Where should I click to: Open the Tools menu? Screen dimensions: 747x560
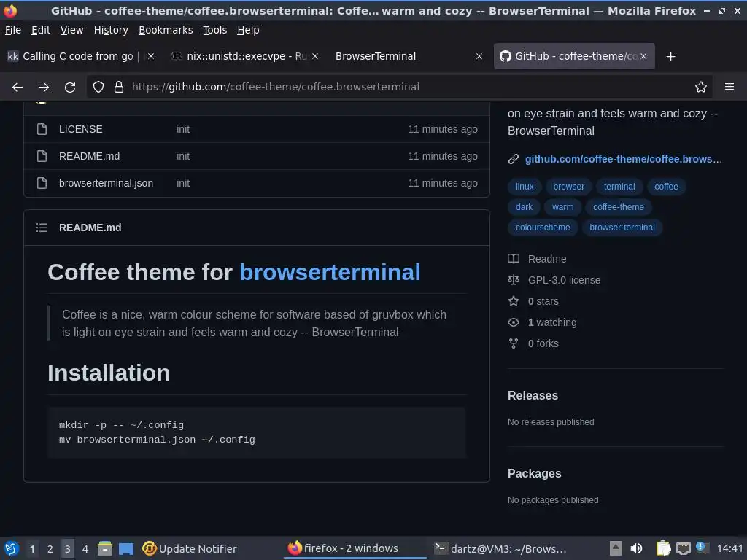[215, 30]
